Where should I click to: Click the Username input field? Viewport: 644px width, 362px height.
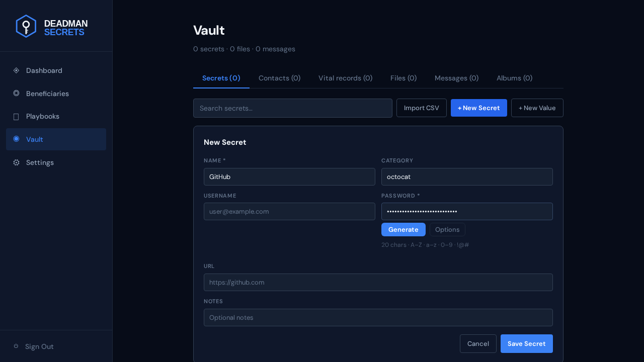click(289, 211)
